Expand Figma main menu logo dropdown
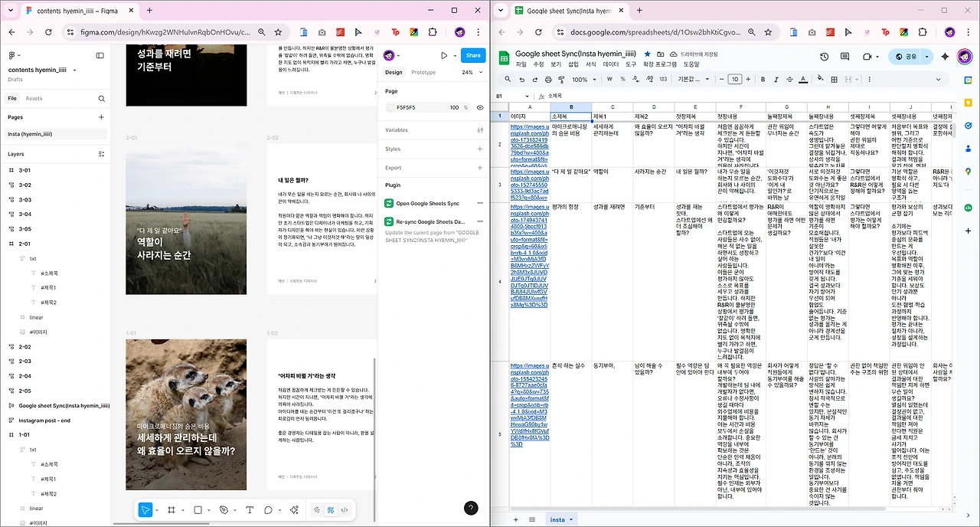The image size is (980, 527). point(15,55)
